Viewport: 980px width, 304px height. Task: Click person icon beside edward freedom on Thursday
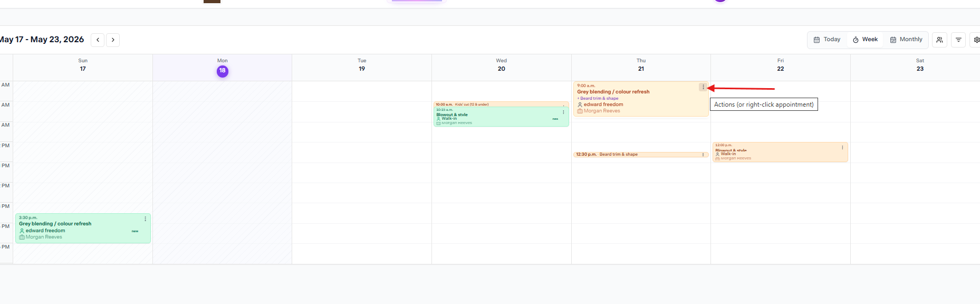click(580, 104)
